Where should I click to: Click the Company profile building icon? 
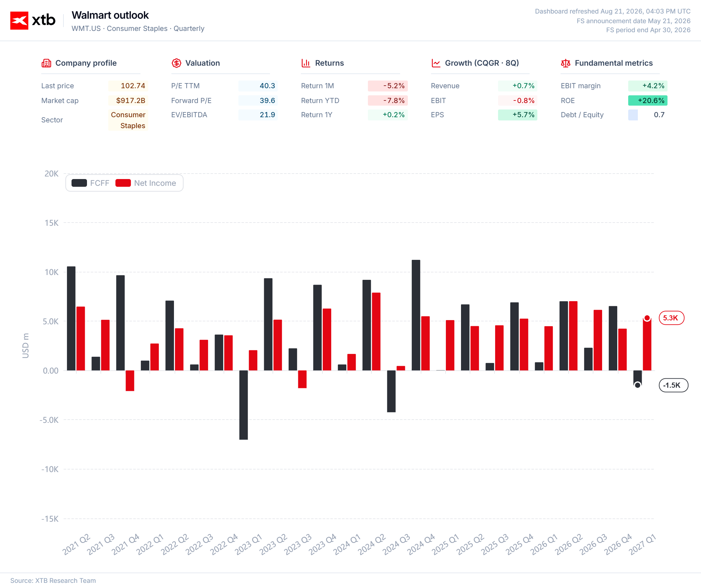coord(46,63)
